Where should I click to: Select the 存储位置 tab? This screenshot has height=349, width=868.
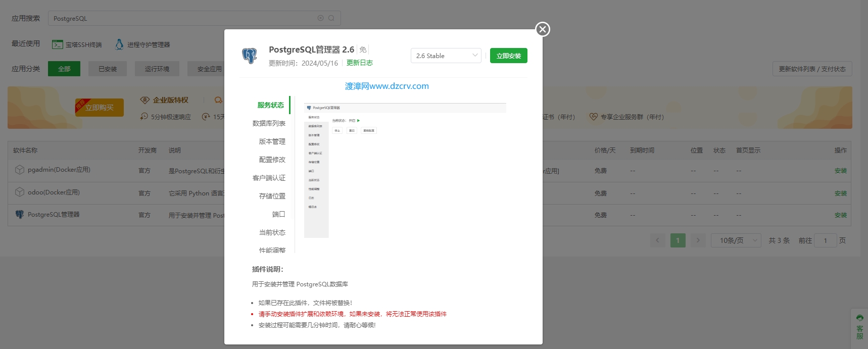(272, 196)
